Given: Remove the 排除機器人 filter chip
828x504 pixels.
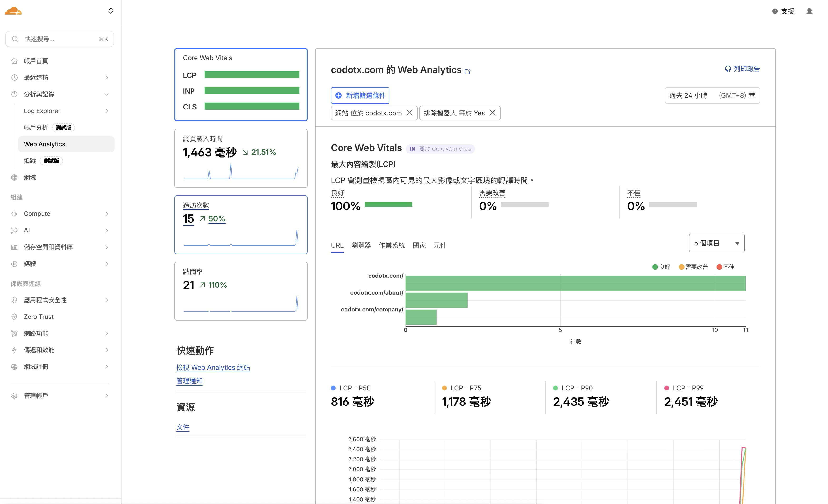Looking at the screenshot, I should coord(493,113).
